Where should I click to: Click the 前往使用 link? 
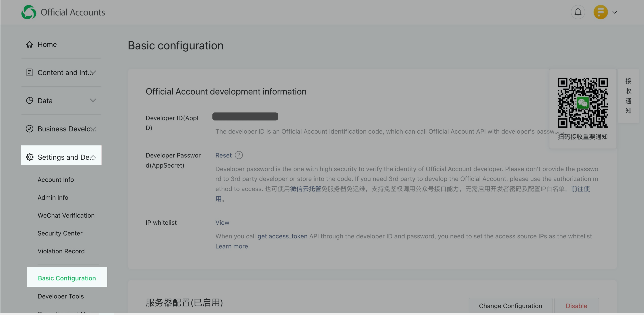click(580, 189)
